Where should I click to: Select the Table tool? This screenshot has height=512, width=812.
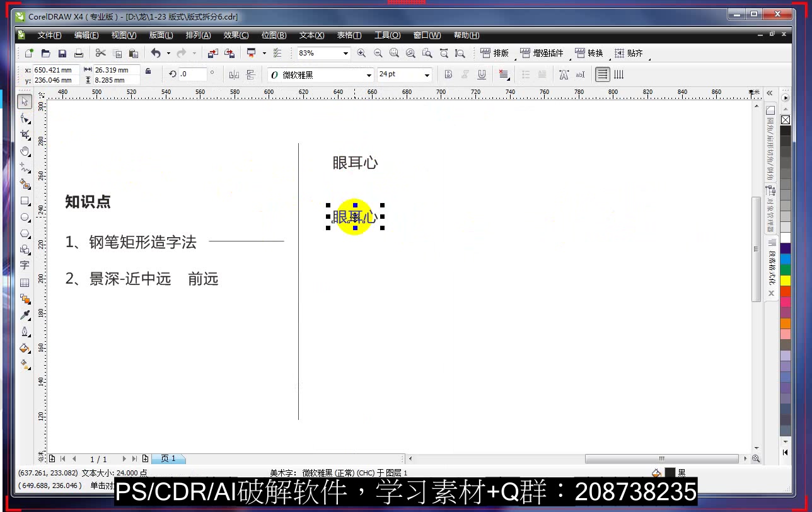pyautogui.click(x=25, y=282)
